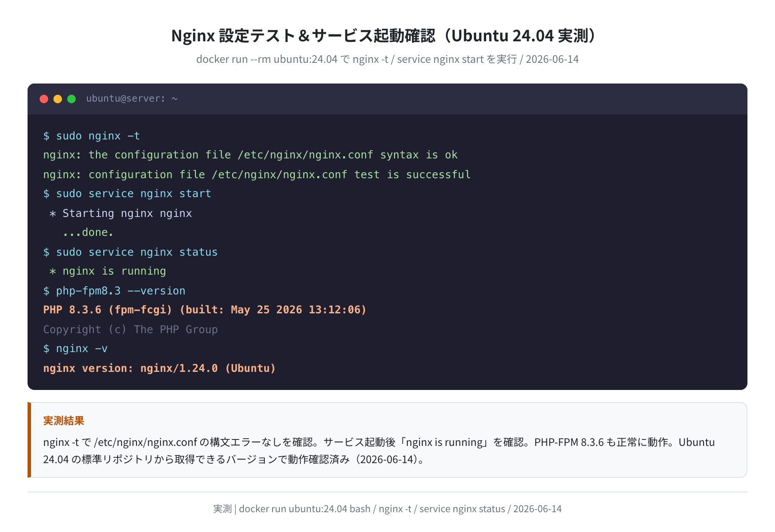Click the red close dot of terminal window
Image resolution: width=775 pixels, height=532 pixels.
pyautogui.click(x=44, y=99)
